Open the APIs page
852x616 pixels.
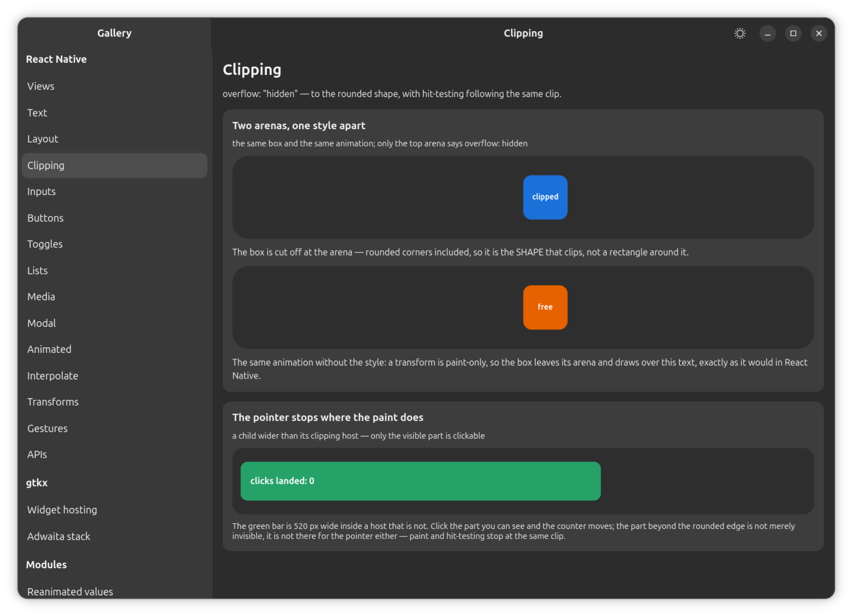(x=115, y=454)
